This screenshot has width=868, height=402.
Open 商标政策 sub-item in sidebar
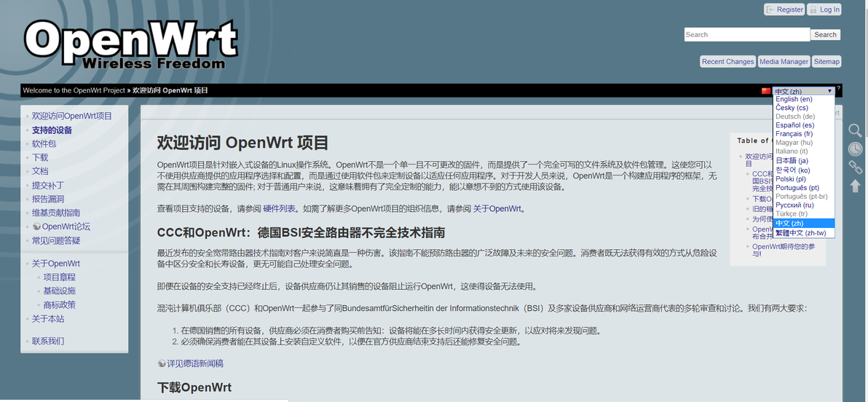tap(60, 304)
